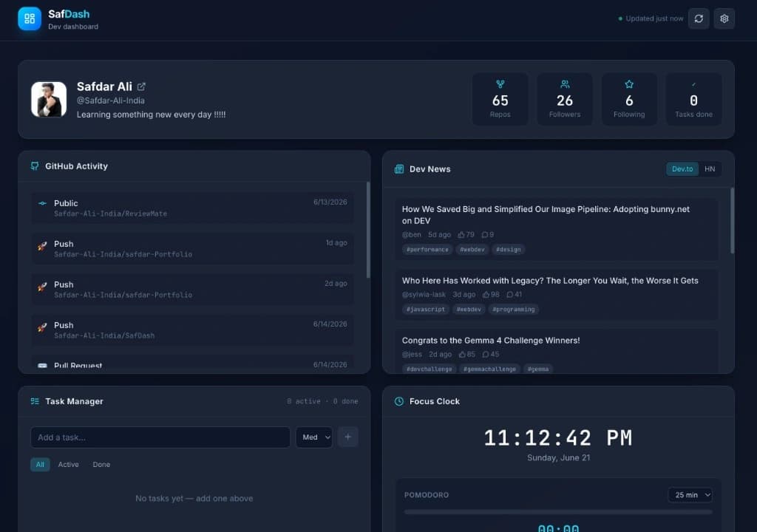Viewport: 757px width, 532px height.
Task: Click the 65 Repos stat card
Action: (500, 100)
